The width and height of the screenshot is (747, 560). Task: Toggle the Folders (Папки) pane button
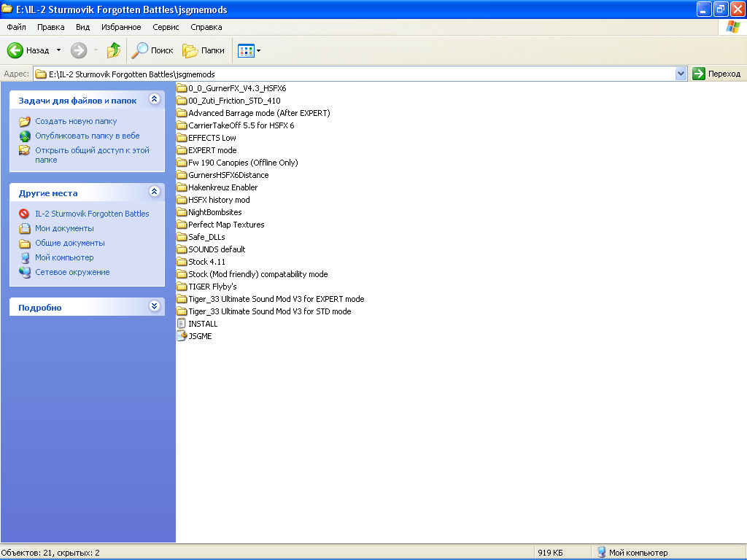point(204,50)
